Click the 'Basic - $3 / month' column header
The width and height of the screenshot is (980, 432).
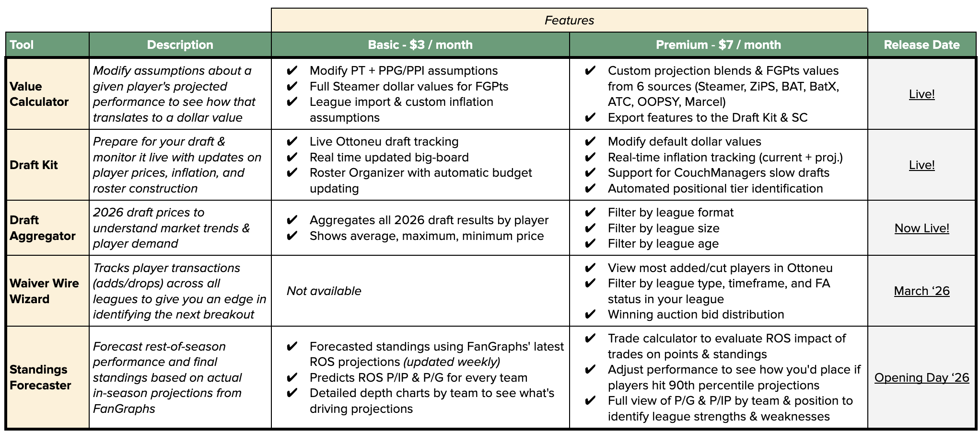(x=420, y=45)
